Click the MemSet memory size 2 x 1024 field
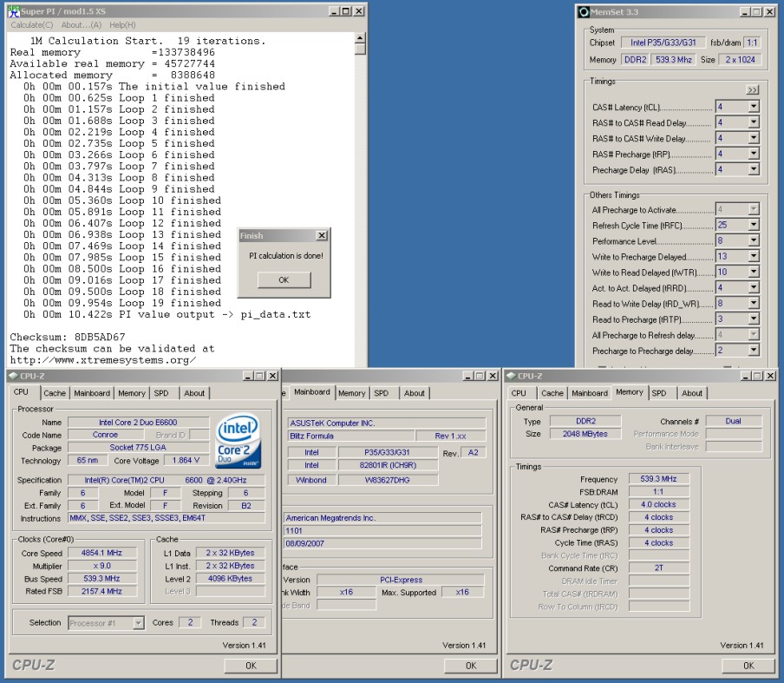The height and width of the screenshot is (683, 784). 740,60
